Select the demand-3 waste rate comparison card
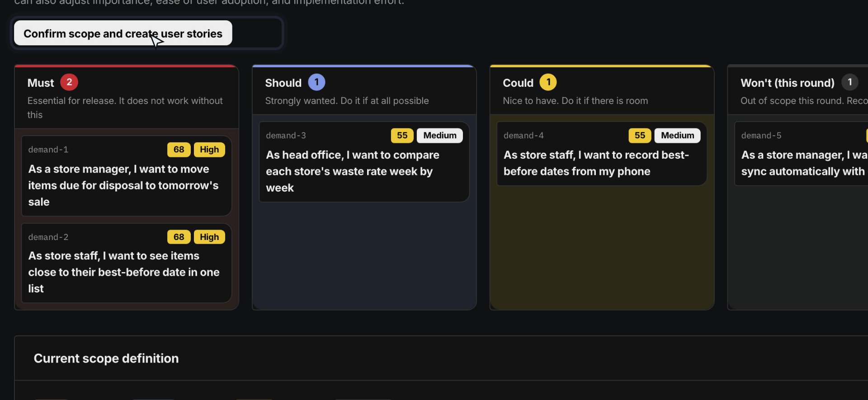 364,162
